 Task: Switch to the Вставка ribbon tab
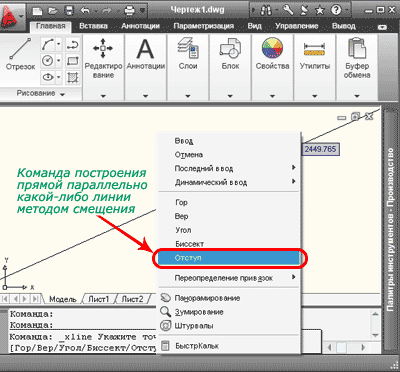93,26
